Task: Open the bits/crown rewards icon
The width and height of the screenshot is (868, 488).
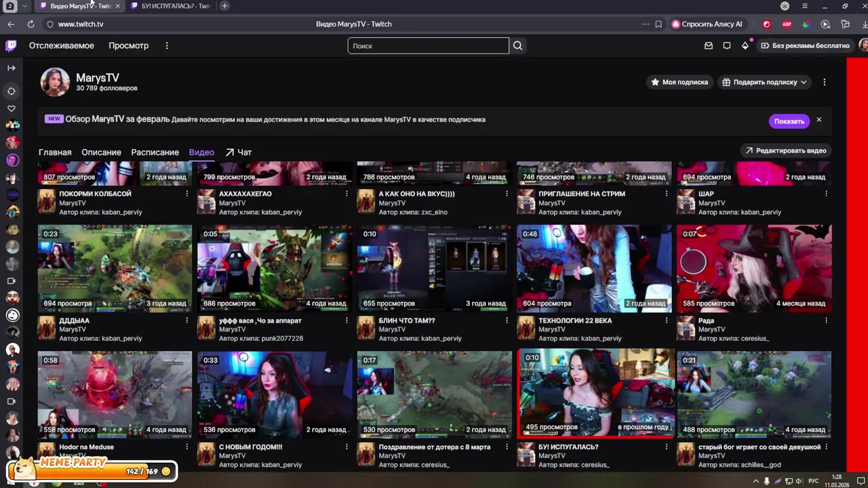Action: pos(745,45)
